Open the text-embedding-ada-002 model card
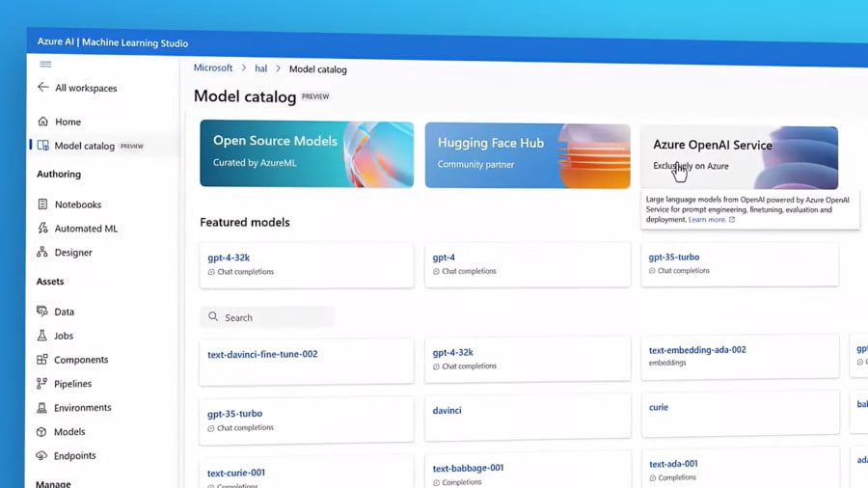 740,356
